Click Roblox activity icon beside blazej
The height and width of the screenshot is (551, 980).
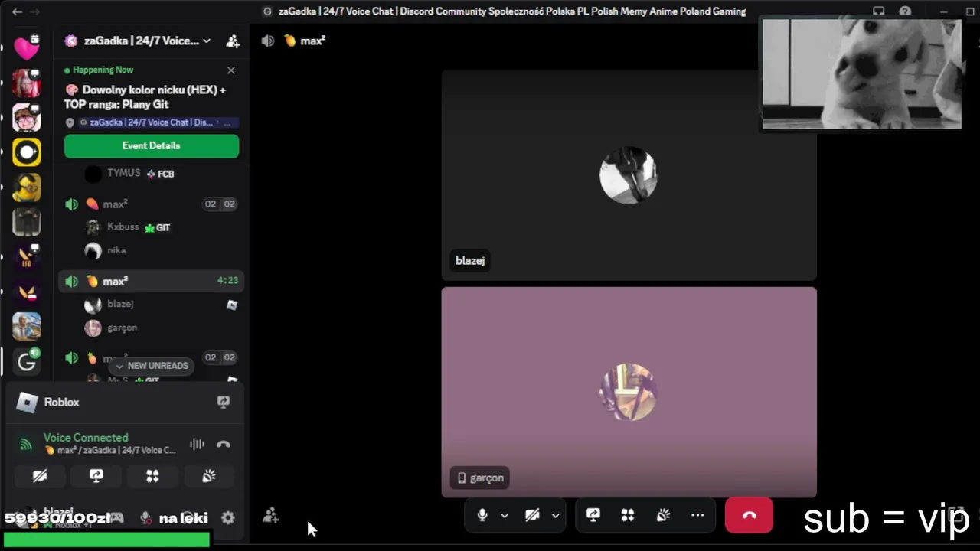232,305
